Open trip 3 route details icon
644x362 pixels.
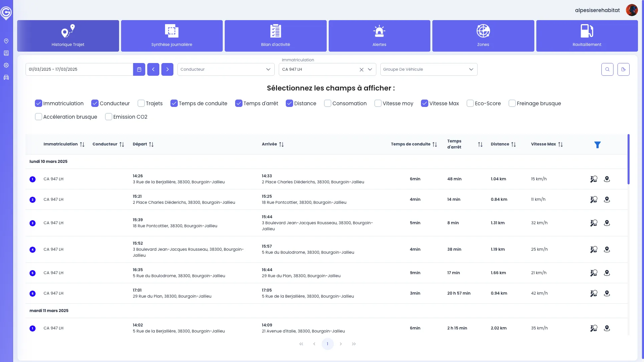coord(594,223)
